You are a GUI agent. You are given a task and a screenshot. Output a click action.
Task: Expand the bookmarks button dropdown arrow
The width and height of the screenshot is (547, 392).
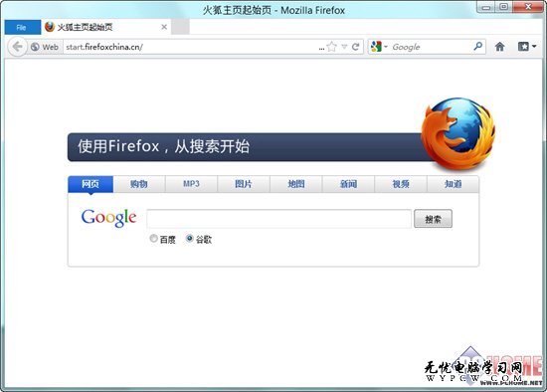[x=534, y=47]
